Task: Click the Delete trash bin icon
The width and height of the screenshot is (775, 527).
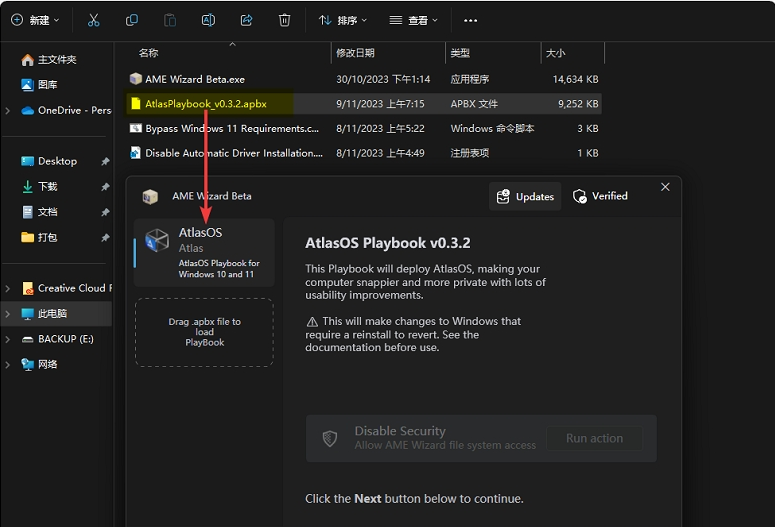Action: point(284,20)
